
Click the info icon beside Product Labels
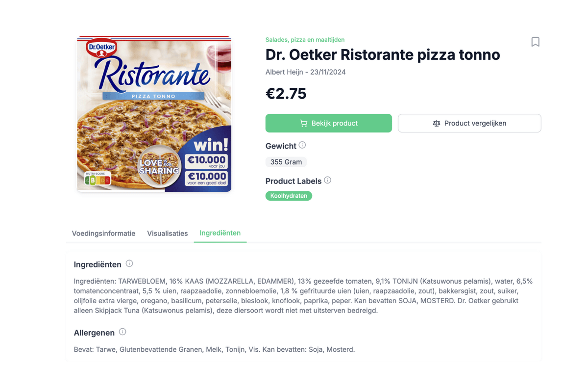[328, 180]
